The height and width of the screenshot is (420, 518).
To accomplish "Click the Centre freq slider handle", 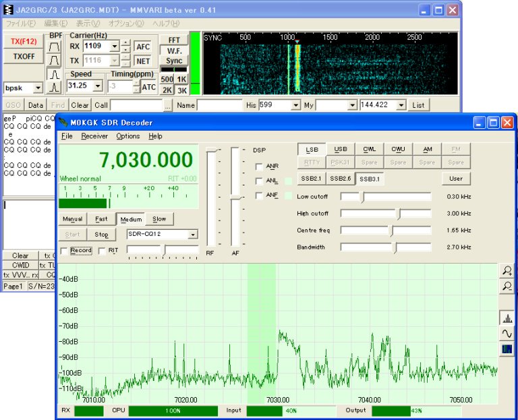I will (391, 231).
